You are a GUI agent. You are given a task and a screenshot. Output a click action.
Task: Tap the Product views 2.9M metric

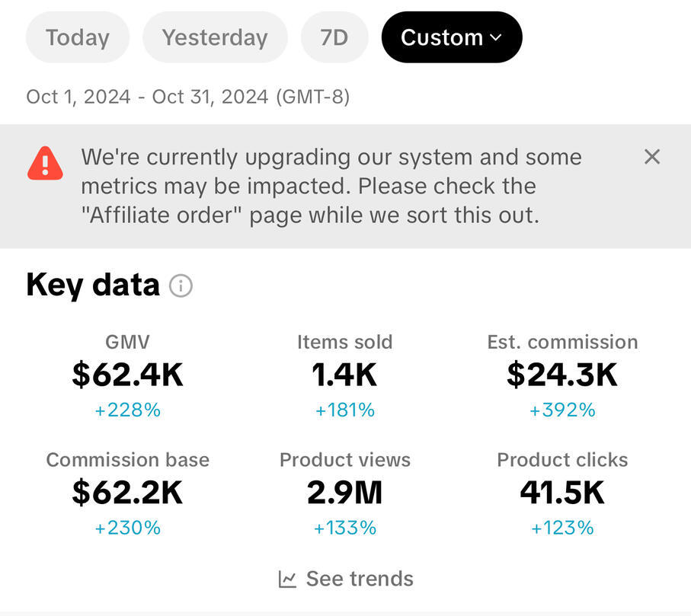click(344, 493)
